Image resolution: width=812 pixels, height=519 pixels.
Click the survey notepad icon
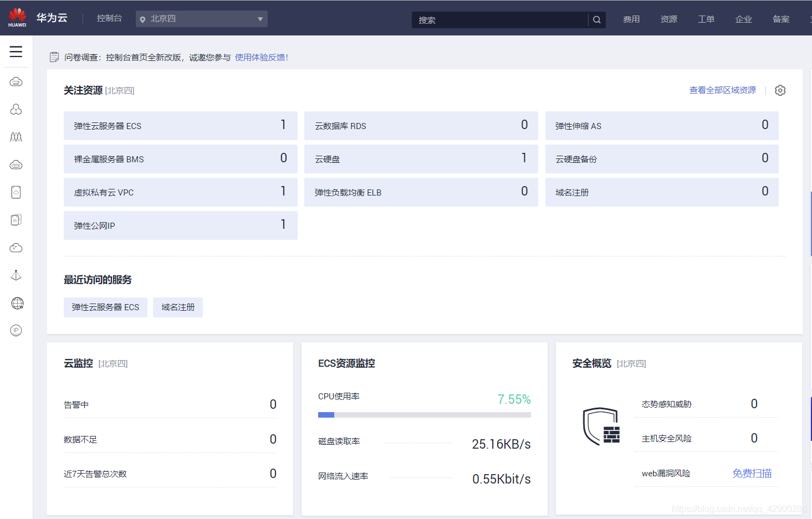[54, 57]
